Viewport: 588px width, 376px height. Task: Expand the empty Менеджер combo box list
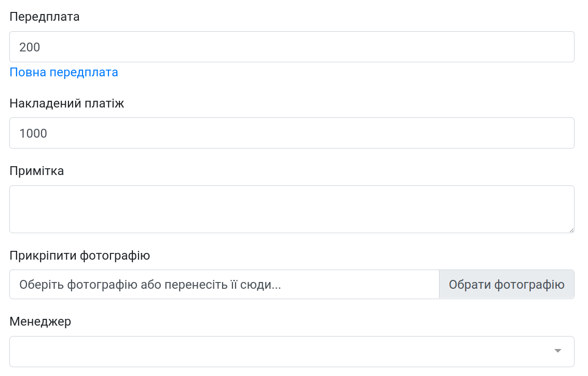[292, 352]
